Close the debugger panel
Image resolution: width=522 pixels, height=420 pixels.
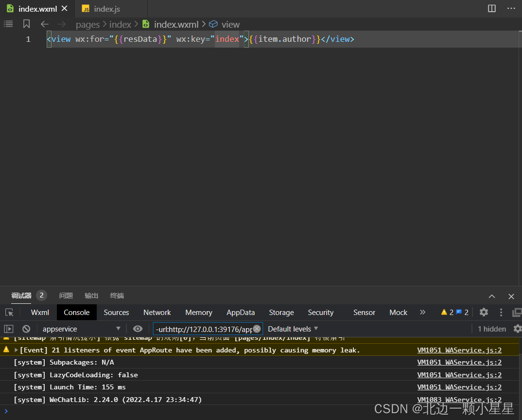pos(511,297)
